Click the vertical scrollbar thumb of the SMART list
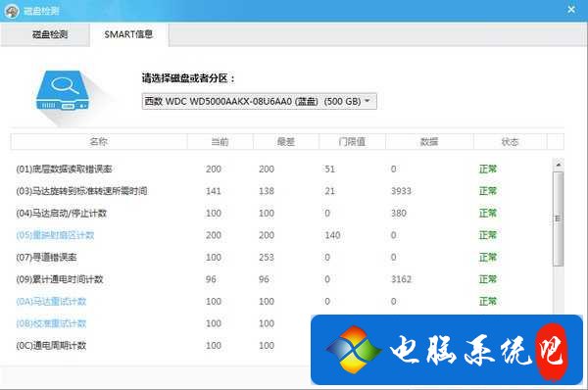The image size is (588, 390). pos(558,219)
